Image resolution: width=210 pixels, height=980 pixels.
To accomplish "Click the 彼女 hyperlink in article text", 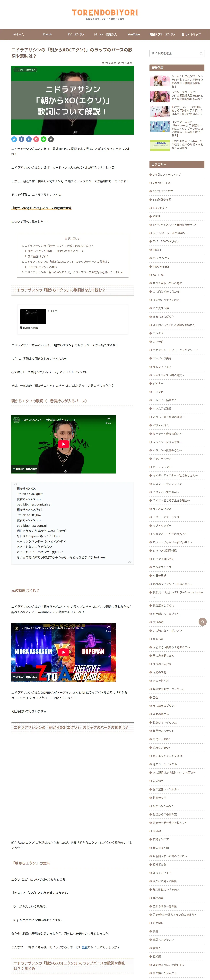I will point(85,947).
